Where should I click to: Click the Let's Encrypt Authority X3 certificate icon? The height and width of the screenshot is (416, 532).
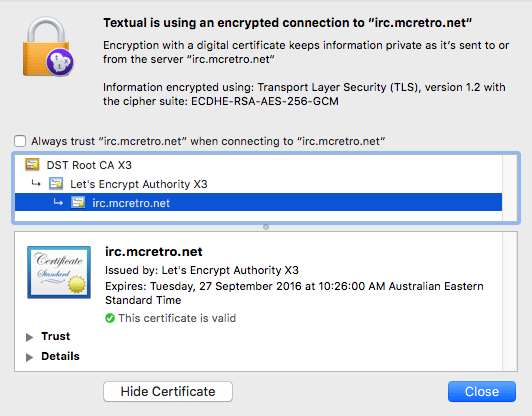[56, 184]
